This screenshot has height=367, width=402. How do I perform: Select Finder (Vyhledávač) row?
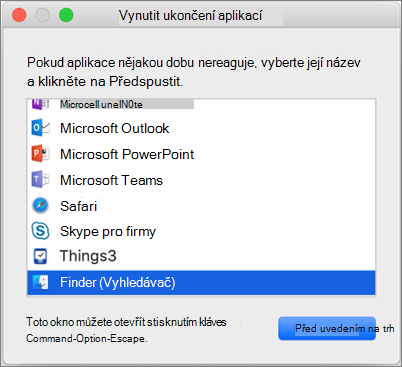coord(201,283)
